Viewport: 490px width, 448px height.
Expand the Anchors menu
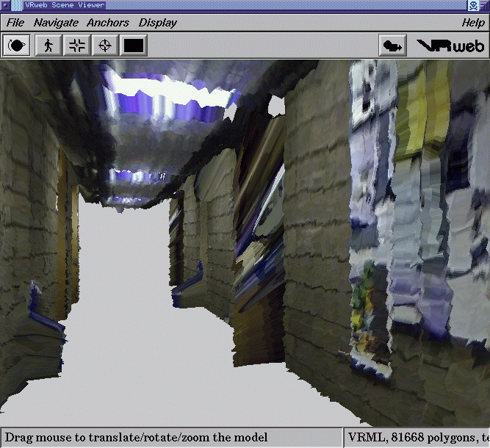coord(108,23)
